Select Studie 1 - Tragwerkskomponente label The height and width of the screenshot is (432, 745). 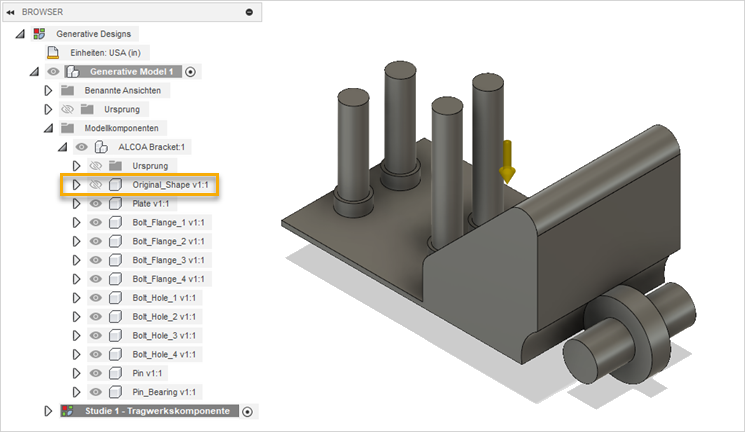coord(157,411)
